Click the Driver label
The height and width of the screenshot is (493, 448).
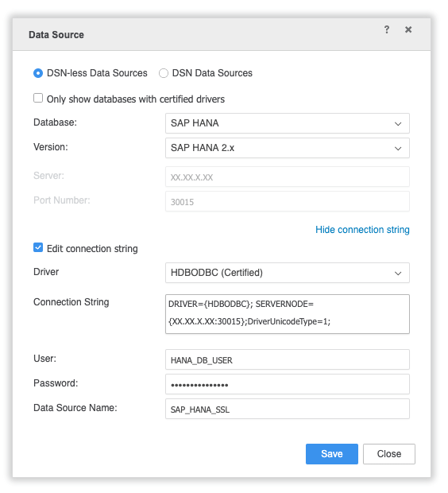tap(46, 272)
